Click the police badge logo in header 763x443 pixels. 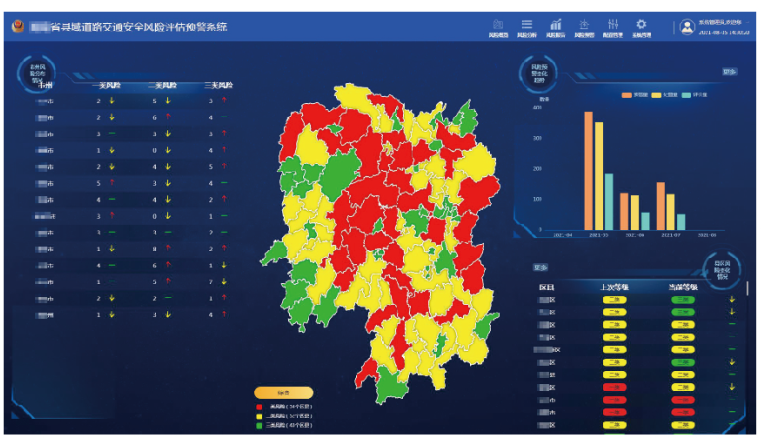click(x=18, y=26)
